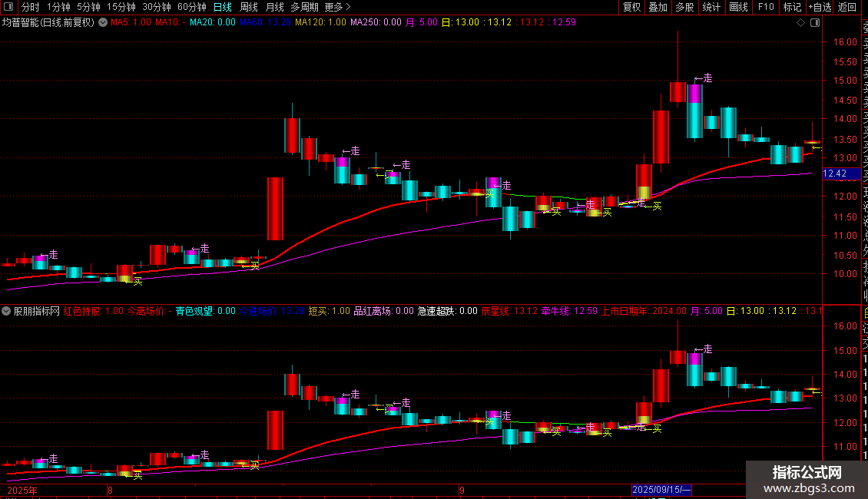Click the 叠加 overlay button
The width and height of the screenshot is (868, 499).
click(658, 7)
